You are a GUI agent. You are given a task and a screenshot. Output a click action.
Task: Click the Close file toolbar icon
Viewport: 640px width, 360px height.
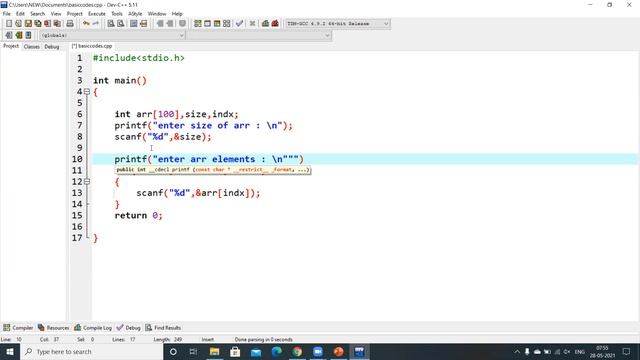click(48, 24)
